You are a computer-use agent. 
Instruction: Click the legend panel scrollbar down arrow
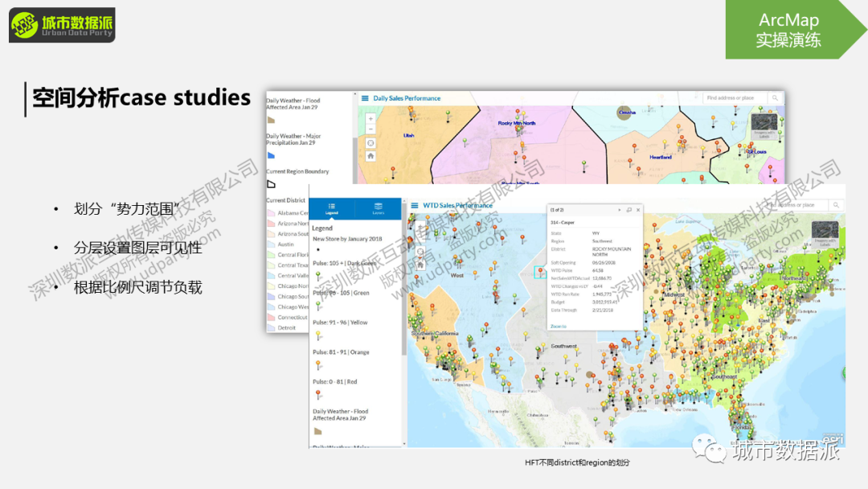(x=404, y=444)
